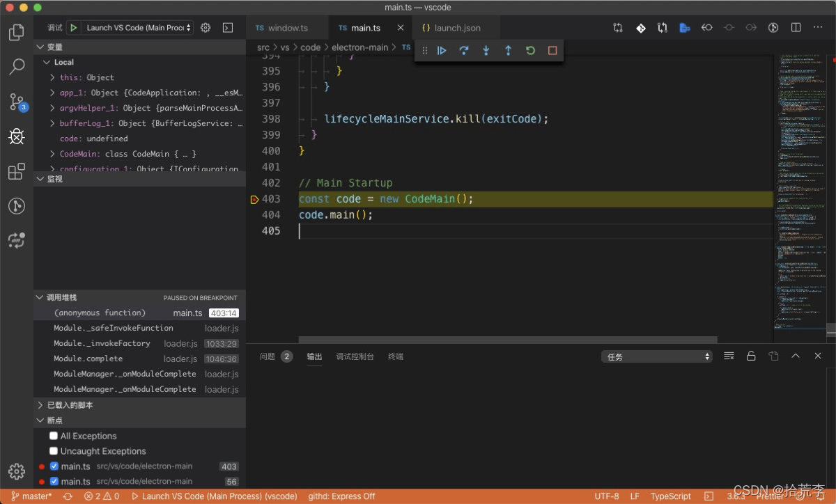Expand the app_1 variable object
This screenshot has height=504, width=836.
(53, 93)
